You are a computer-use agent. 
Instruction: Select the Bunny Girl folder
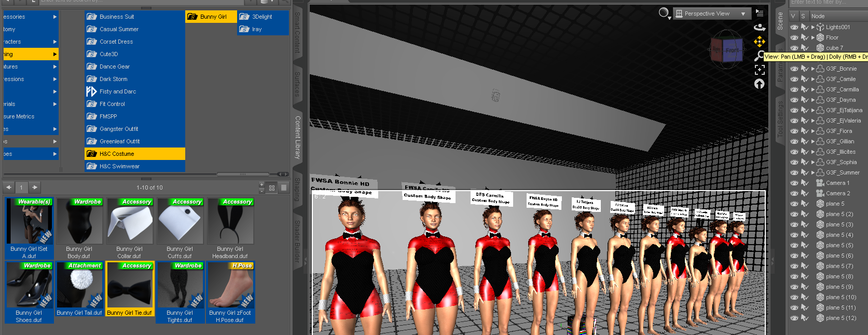click(211, 17)
